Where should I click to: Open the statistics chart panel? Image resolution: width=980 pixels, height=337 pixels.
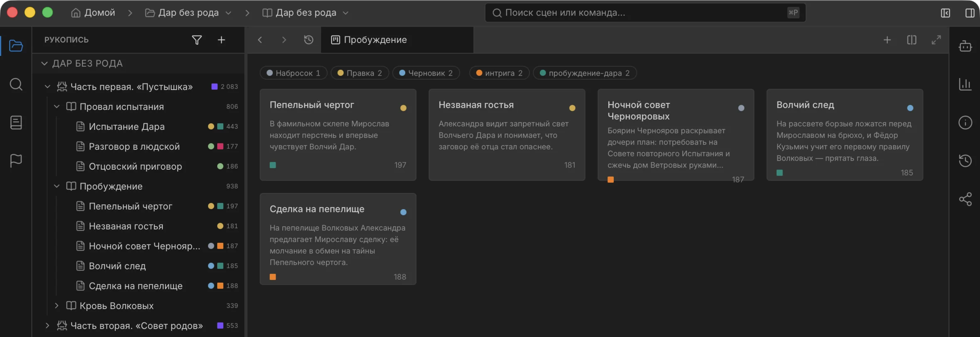[x=965, y=84]
